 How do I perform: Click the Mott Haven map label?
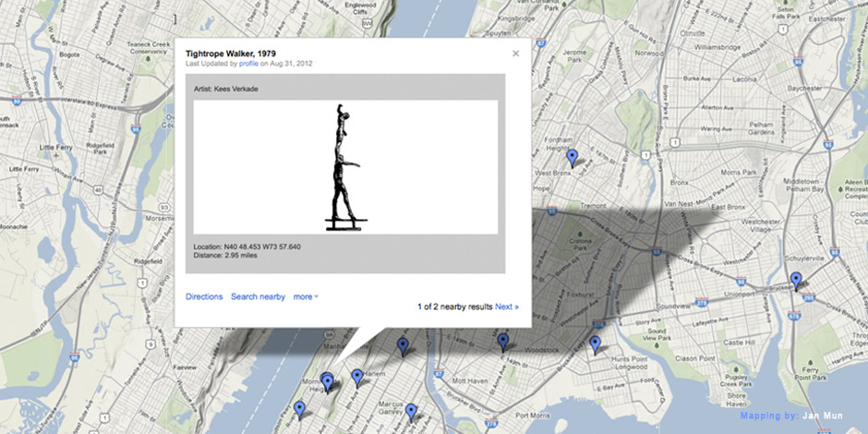469,380
